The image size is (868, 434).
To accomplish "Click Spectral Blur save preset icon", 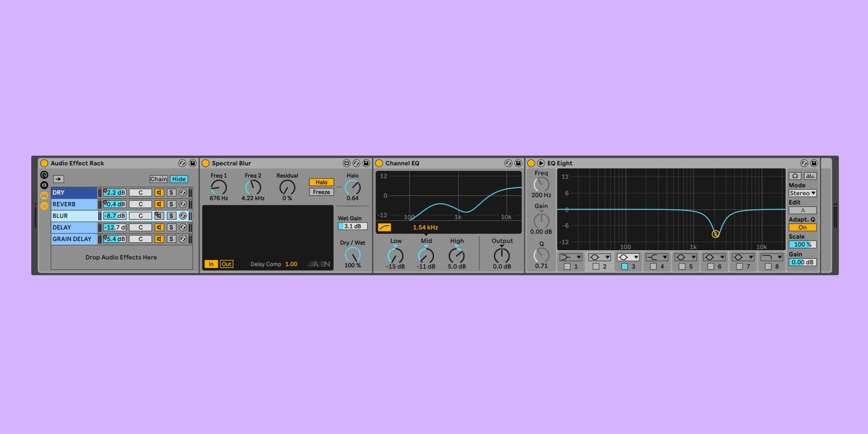I will 366,163.
